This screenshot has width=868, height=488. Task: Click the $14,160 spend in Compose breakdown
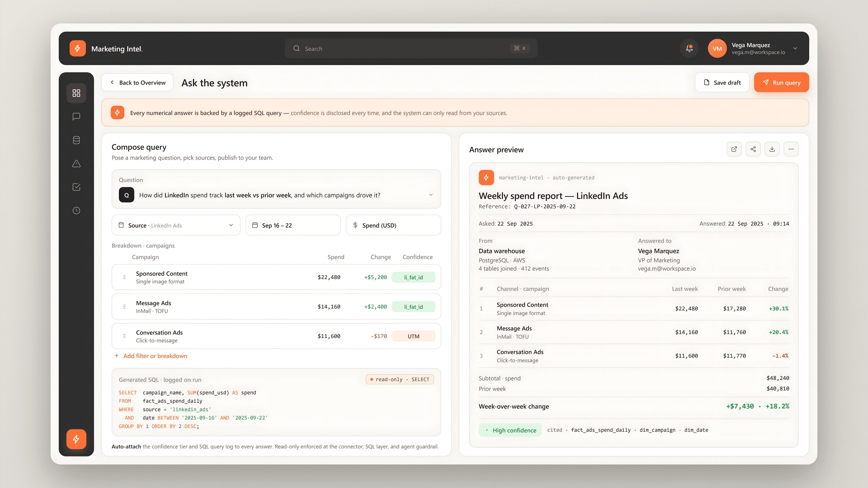[x=329, y=307]
